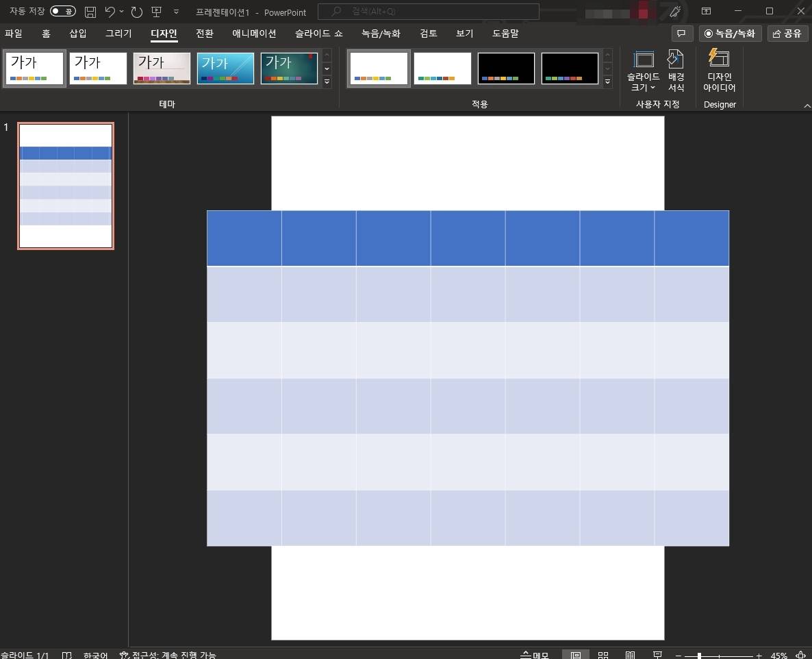Image resolution: width=812 pixels, height=659 pixels.
Task: Switch to Slide Sorter view icon
Action: pyautogui.click(x=602, y=656)
